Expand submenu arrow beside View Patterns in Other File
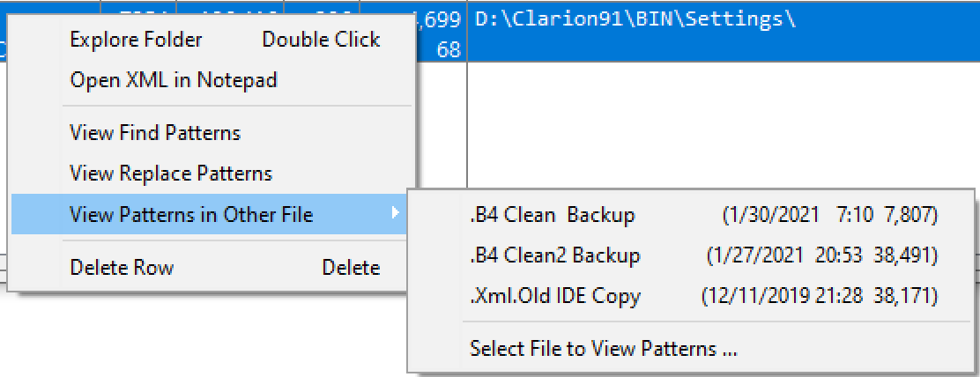This screenshot has width=980, height=377. point(396,214)
